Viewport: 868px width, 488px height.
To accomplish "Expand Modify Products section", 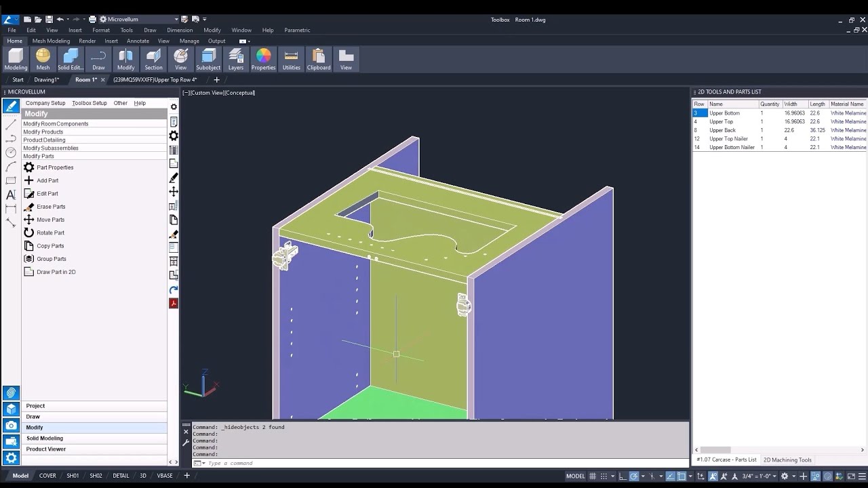I will click(x=94, y=131).
